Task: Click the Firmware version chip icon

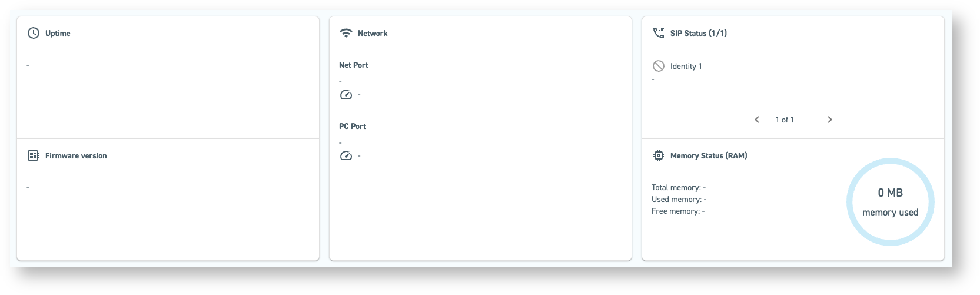Action: pos(34,155)
